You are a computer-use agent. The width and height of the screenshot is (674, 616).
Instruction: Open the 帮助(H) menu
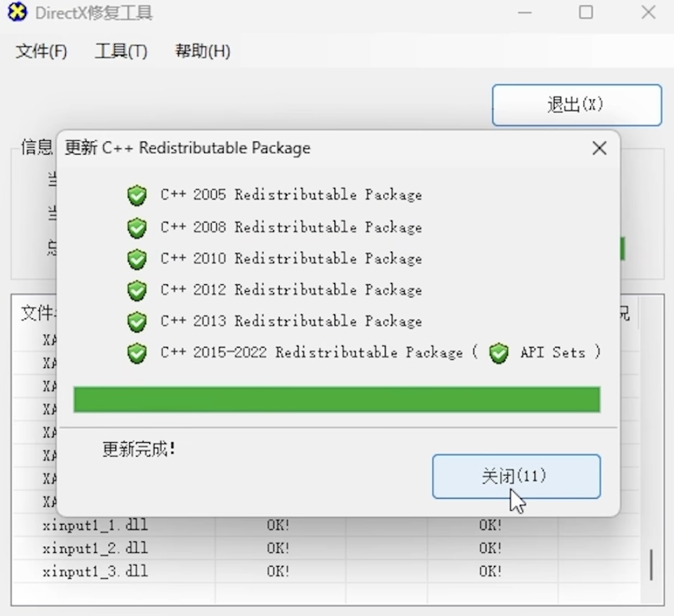click(203, 52)
